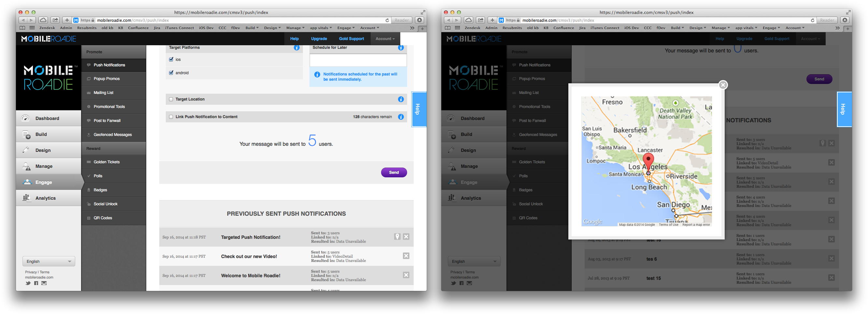Enable Target Location checkbox
The width and height of the screenshot is (868, 314).
coord(171,99)
